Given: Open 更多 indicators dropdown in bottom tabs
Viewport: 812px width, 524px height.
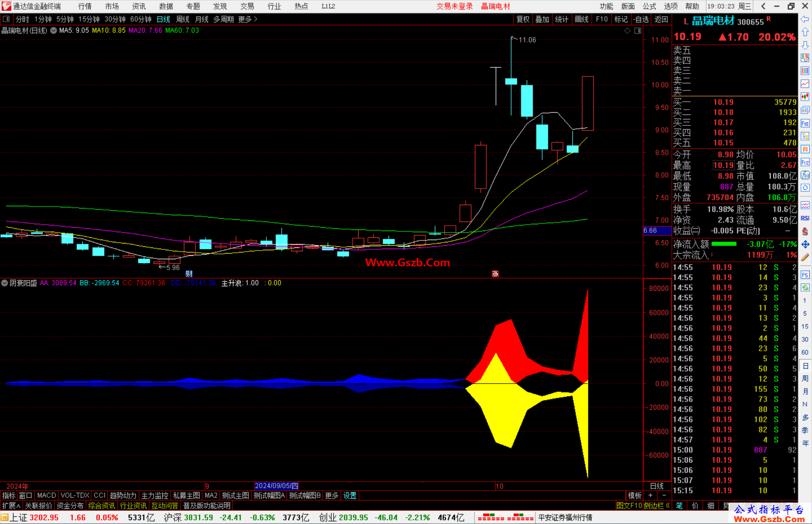Looking at the screenshot, I should (332, 495).
